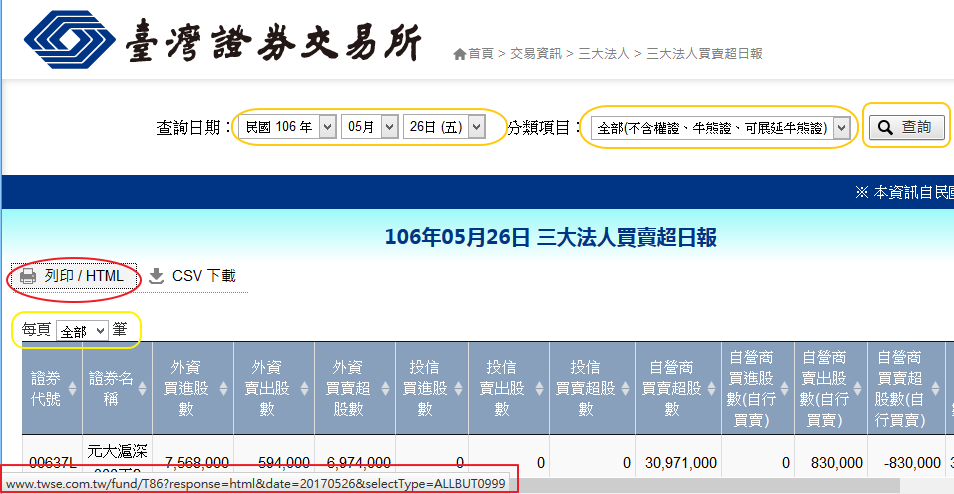Image resolution: width=954 pixels, height=494 pixels.
Task: Click the 列印 / HTML button label
Action: (x=84, y=276)
